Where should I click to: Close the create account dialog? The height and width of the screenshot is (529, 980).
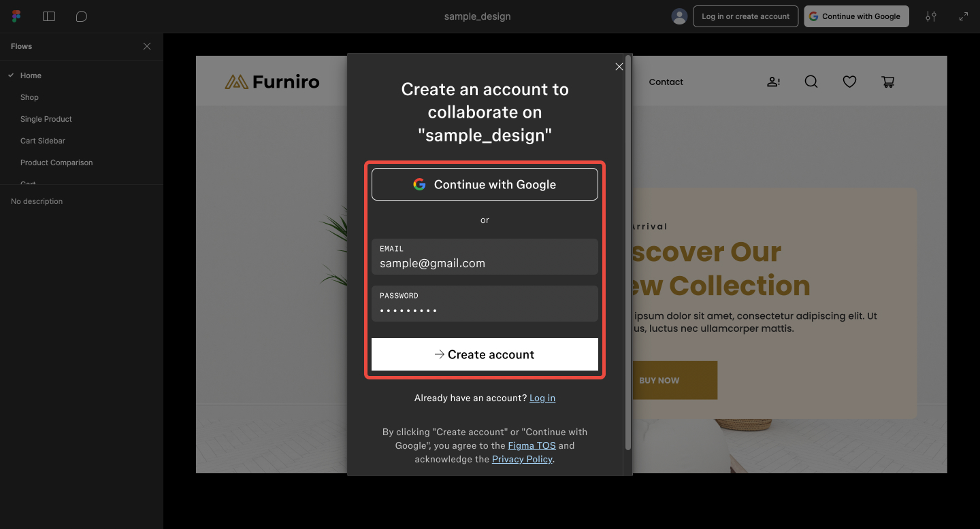click(619, 67)
